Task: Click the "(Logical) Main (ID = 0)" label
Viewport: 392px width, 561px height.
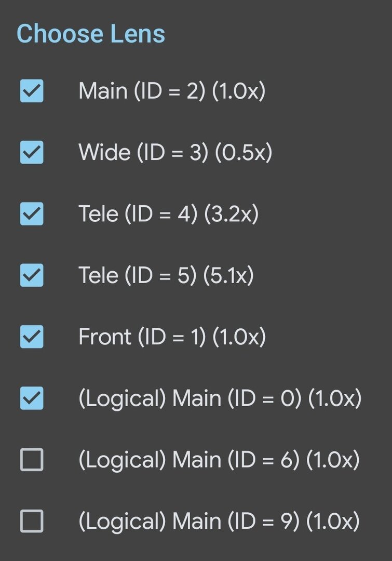Action: pyautogui.click(x=190, y=398)
